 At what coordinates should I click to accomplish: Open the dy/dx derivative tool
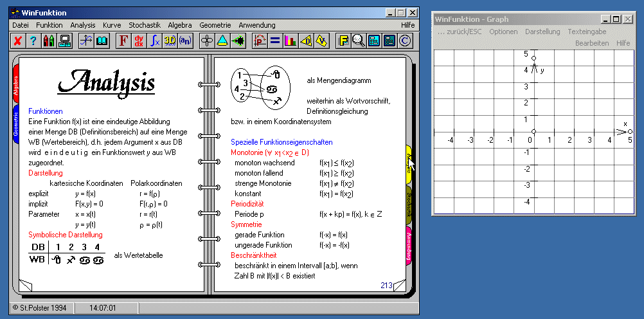coord(139,41)
